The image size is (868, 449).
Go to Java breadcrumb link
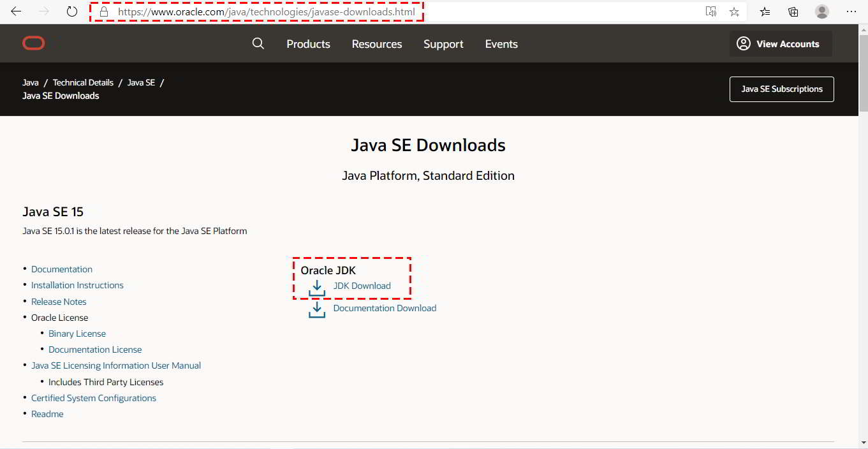click(x=31, y=83)
